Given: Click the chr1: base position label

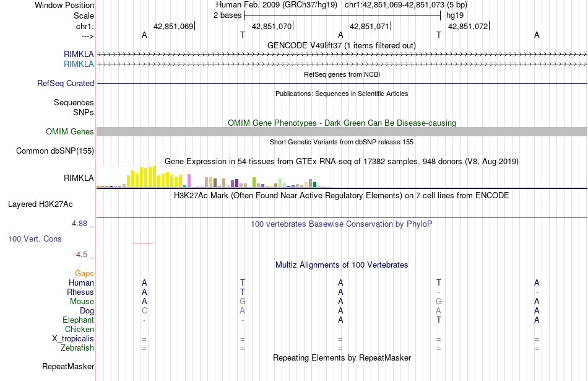Looking at the screenshot, I should (x=85, y=26).
